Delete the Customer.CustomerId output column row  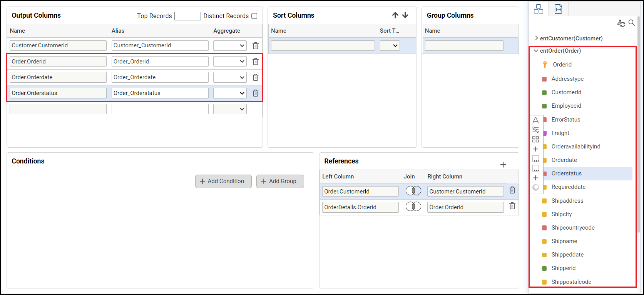[255, 46]
